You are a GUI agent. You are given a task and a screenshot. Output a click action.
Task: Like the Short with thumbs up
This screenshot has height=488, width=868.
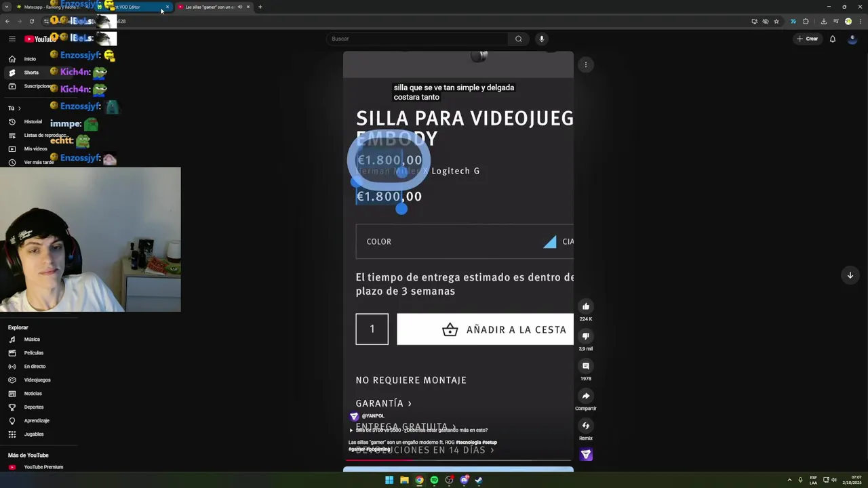[586, 306]
